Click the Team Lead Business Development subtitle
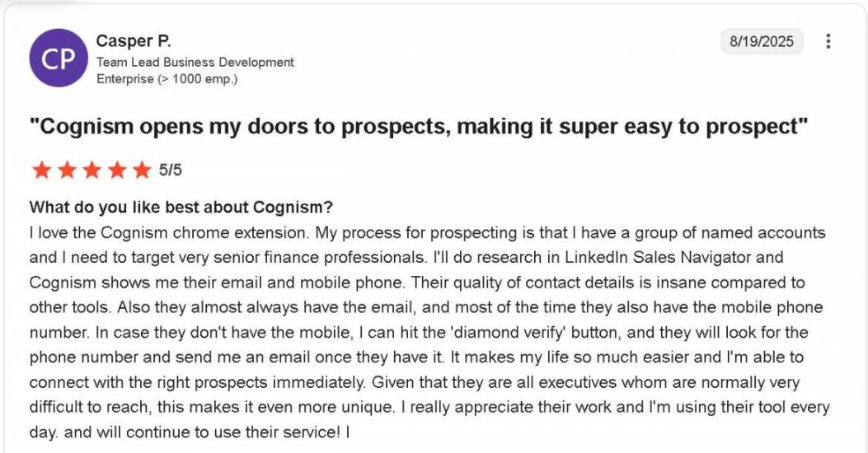 click(x=195, y=62)
